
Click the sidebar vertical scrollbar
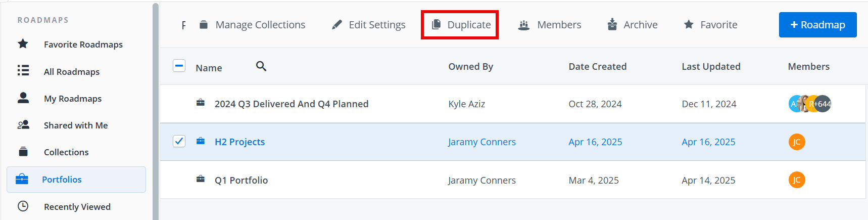156,111
